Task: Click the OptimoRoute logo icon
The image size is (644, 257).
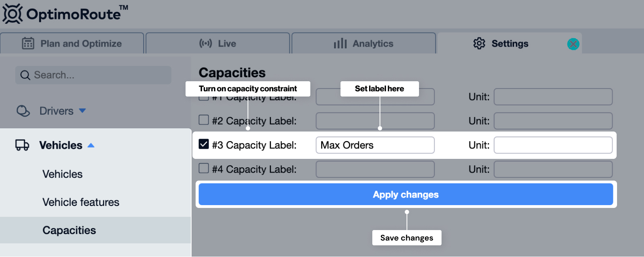Action: click(12, 14)
